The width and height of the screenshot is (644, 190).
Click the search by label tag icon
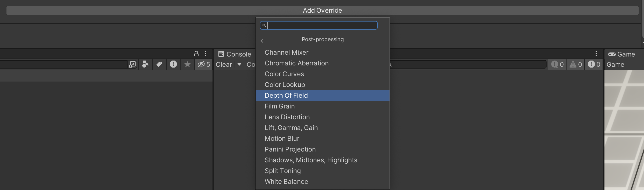point(159,64)
